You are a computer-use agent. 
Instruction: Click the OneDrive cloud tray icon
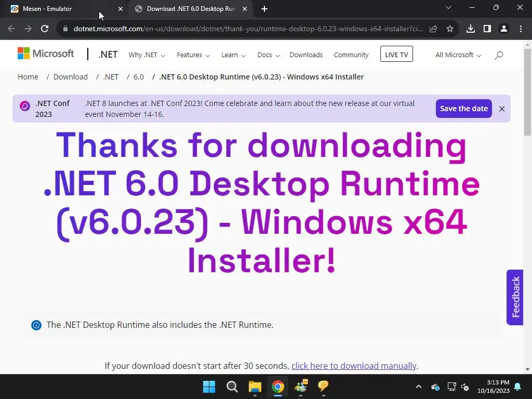click(435, 387)
